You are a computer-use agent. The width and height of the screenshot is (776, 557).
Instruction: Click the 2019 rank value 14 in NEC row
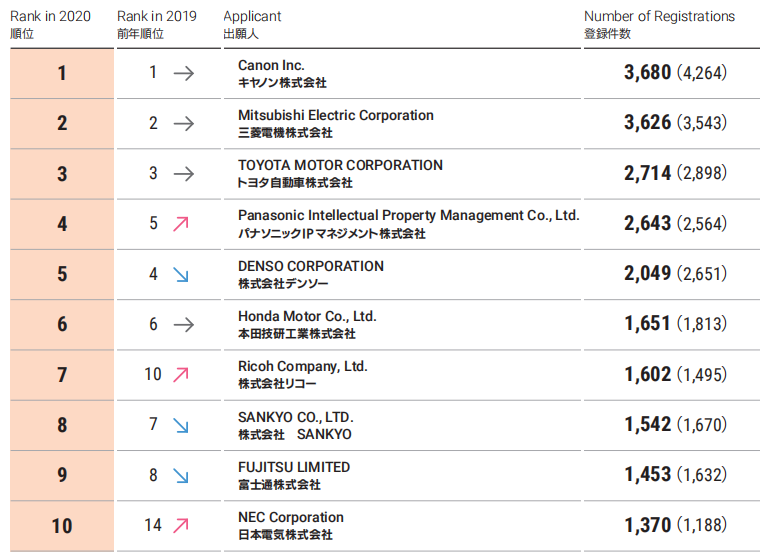pyautogui.click(x=153, y=525)
